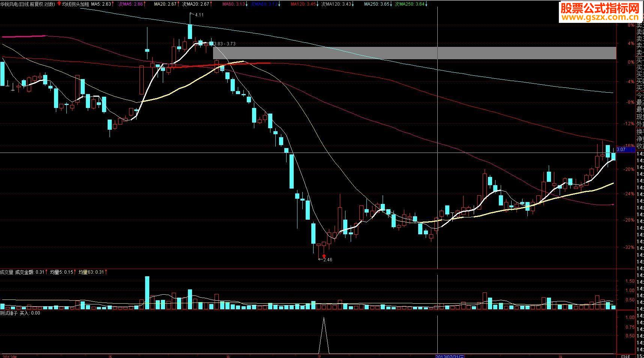The width and height of the screenshot is (644, 358).
Task: Click the blue 3.07 price marker on axis
Action: tap(626, 150)
